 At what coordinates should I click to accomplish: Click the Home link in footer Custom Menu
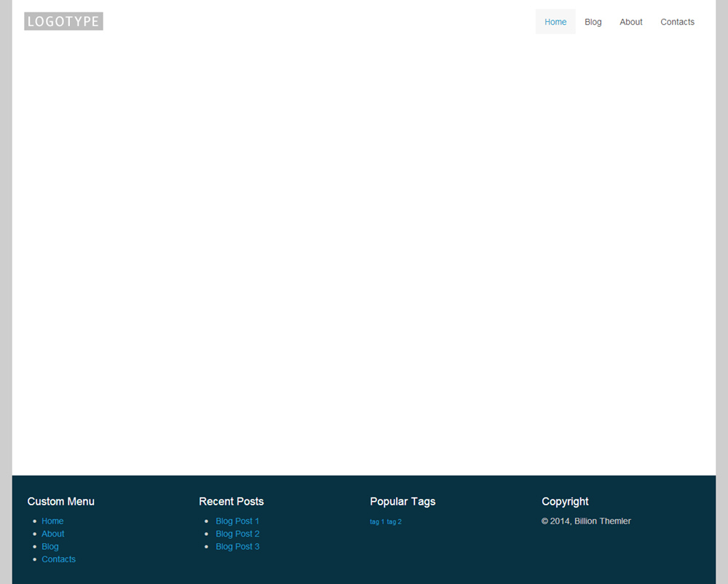[x=52, y=521]
